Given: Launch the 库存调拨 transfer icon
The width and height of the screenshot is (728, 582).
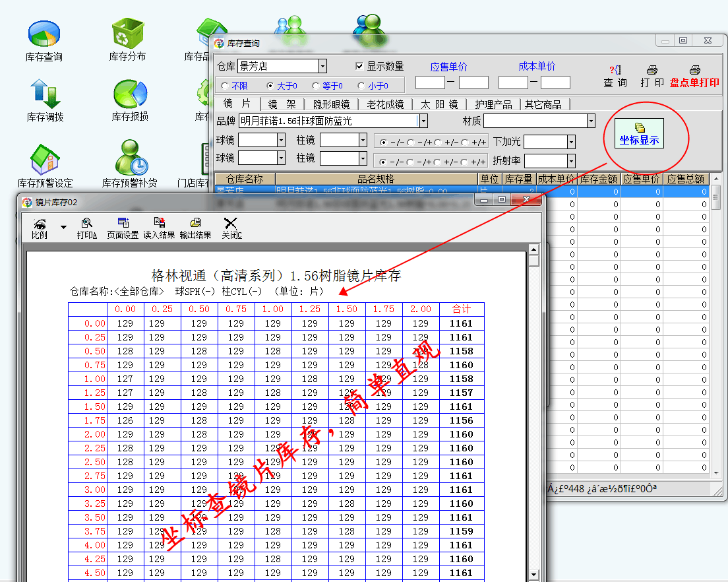Looking at the screenshot, I should coord(45,94).
